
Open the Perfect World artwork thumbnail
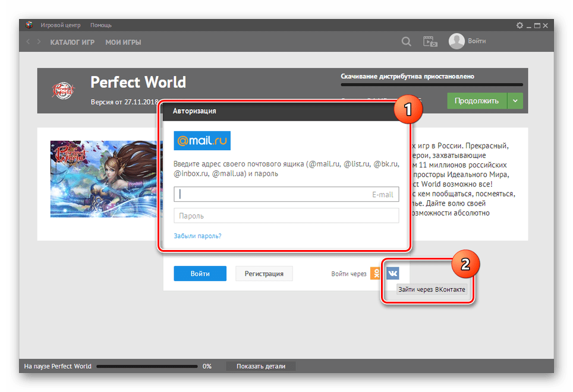[106, 179]
